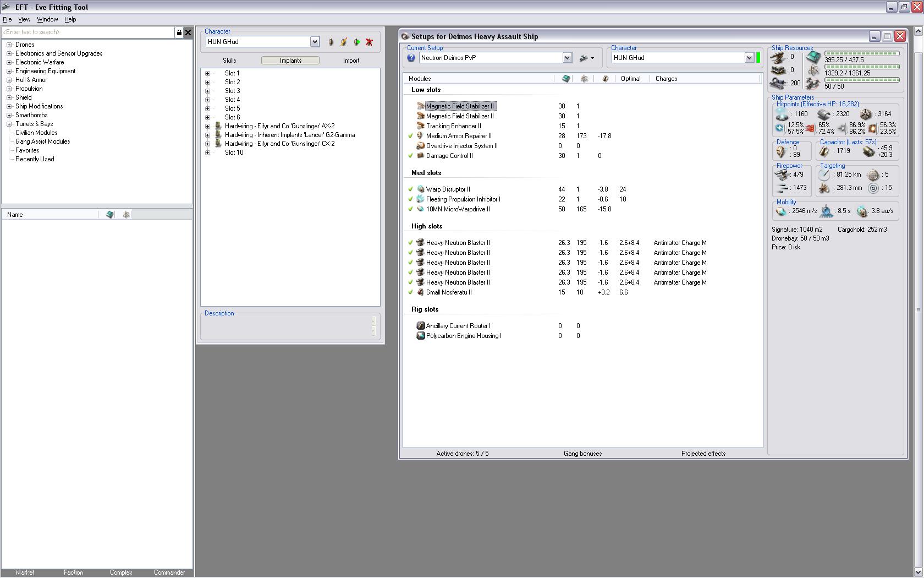This screenshot has width=924, height=578.
Task: Expand the Turrets & Bays tree node
Action: click(x=9, y=124)
